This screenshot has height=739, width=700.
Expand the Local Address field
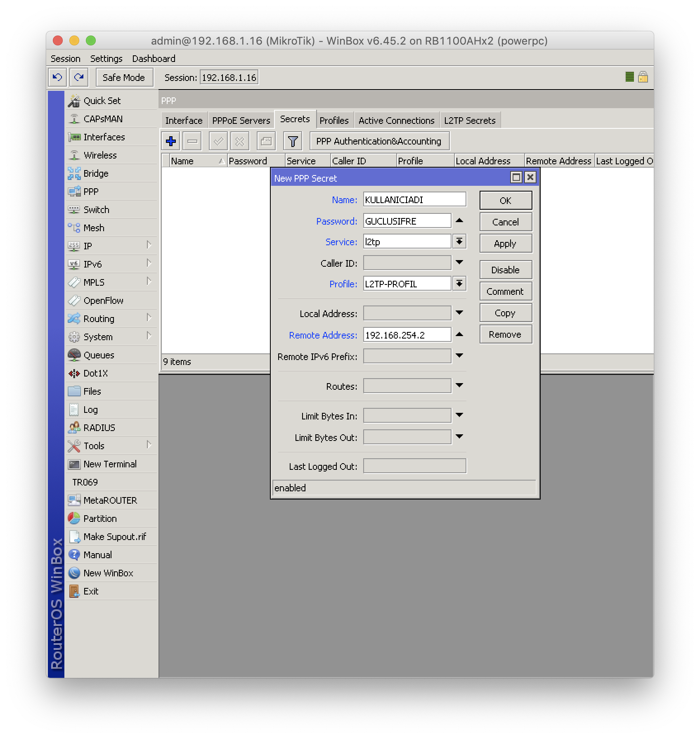(x=459, y=313)
